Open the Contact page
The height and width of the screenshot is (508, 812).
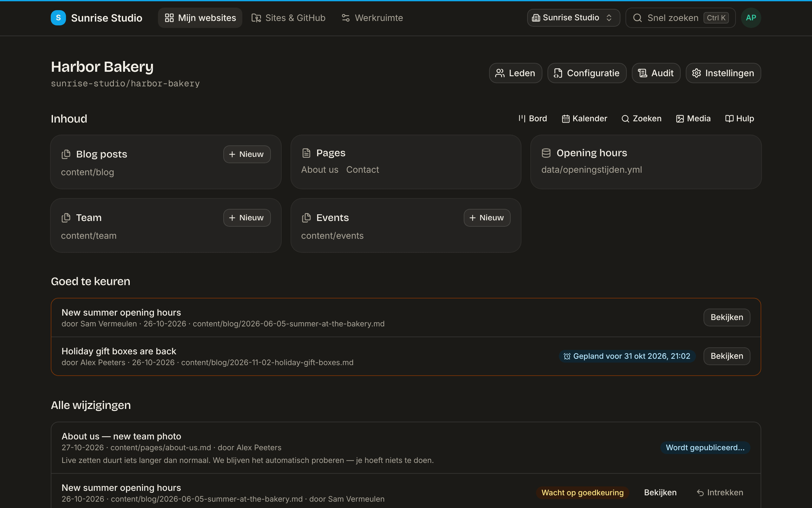pyautogui.click(x=362, y=170)
